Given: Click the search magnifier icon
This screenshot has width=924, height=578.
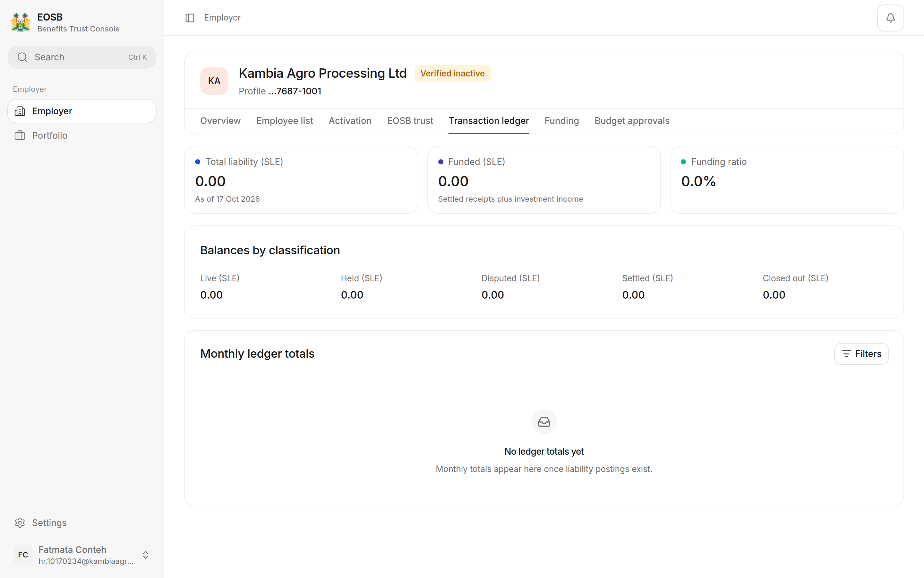Looking at the screenshot, I should [x=22, y=57].
